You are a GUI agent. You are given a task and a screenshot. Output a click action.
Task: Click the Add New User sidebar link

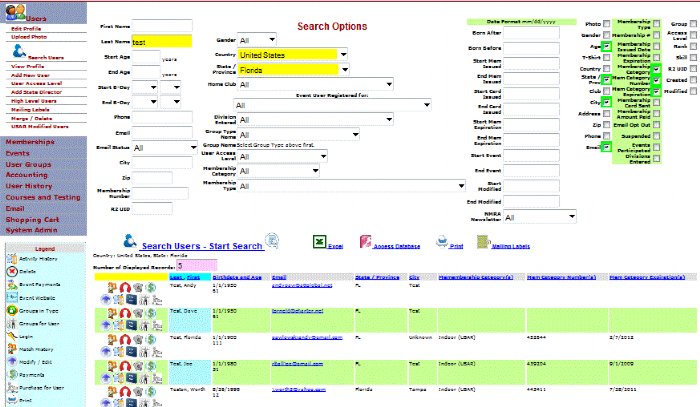(x=30, y=75)
